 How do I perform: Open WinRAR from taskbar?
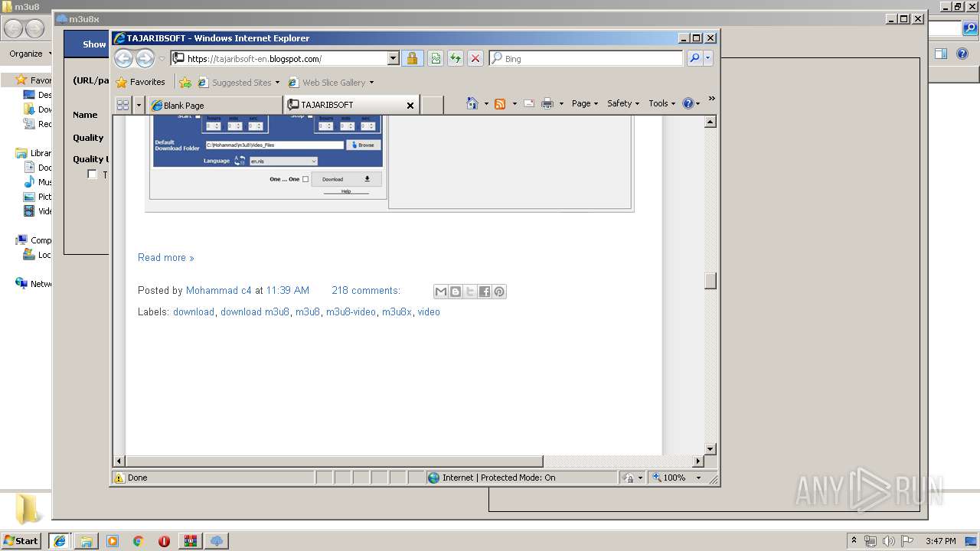(190, 541)
